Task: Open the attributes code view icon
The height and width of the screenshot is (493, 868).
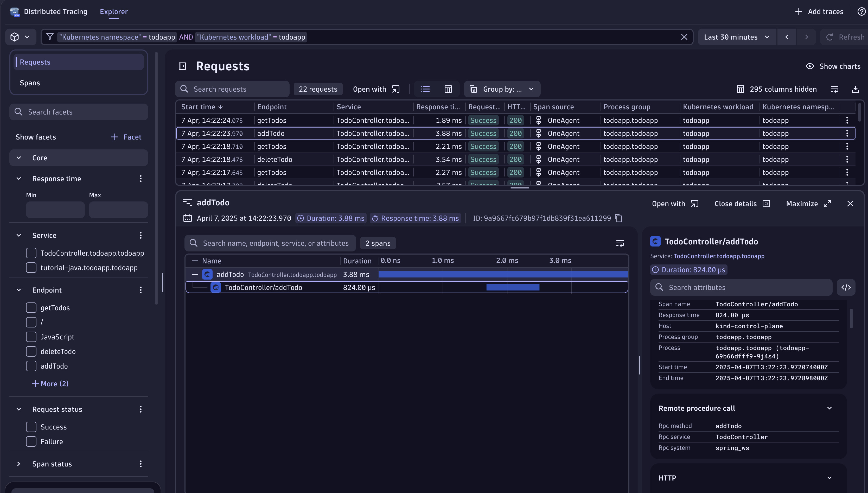Action: click(x=846, y=287)
